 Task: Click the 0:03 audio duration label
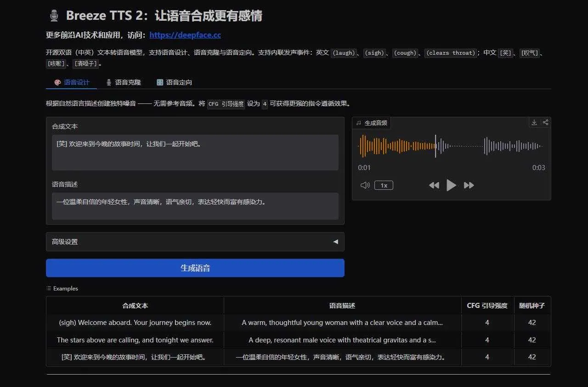tap(538, 168)
